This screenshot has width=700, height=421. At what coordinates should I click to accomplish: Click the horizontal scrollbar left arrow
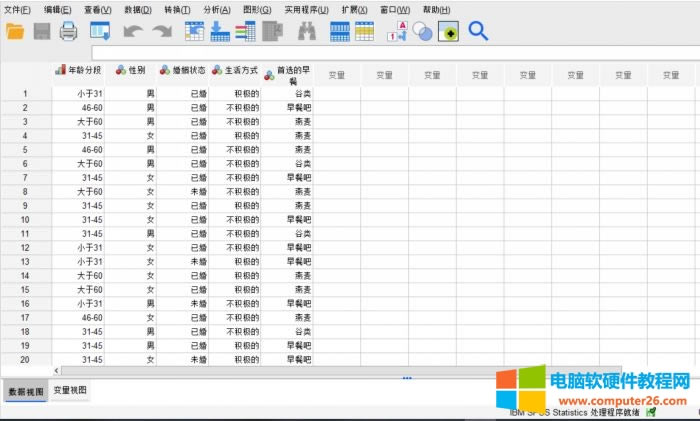pos(56,370)
